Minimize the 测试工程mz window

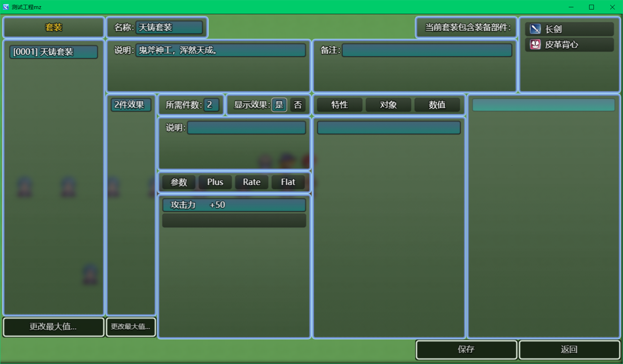[571, 7]
